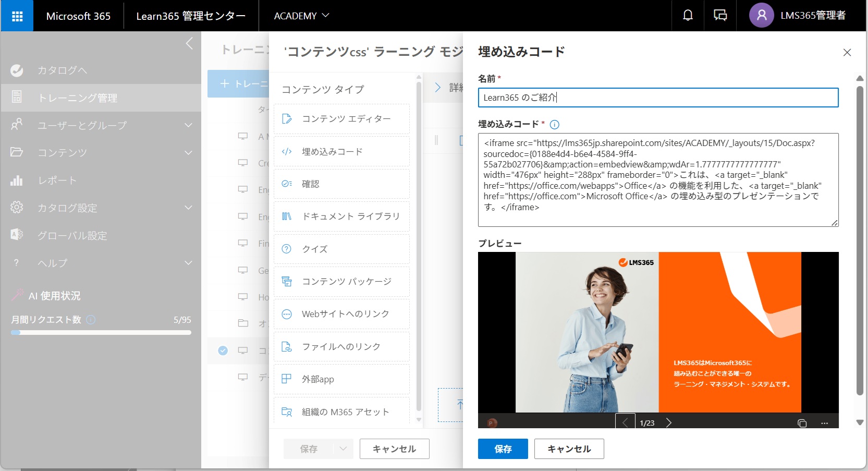The image size is (868, 471).
Task: Choose ドキュメント ライブラリ content type
Action: pyautogui.click(x=341, y=216)
